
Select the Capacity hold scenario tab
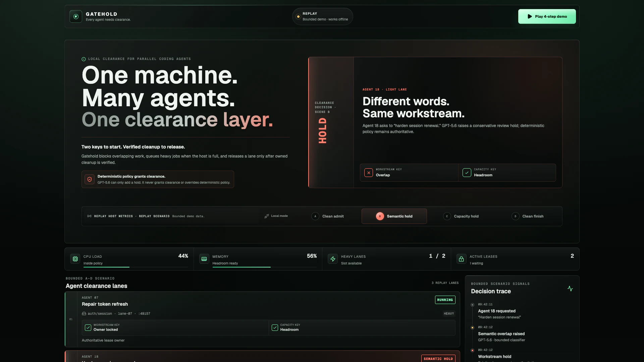pyautogui.click(x=461, y=216)
